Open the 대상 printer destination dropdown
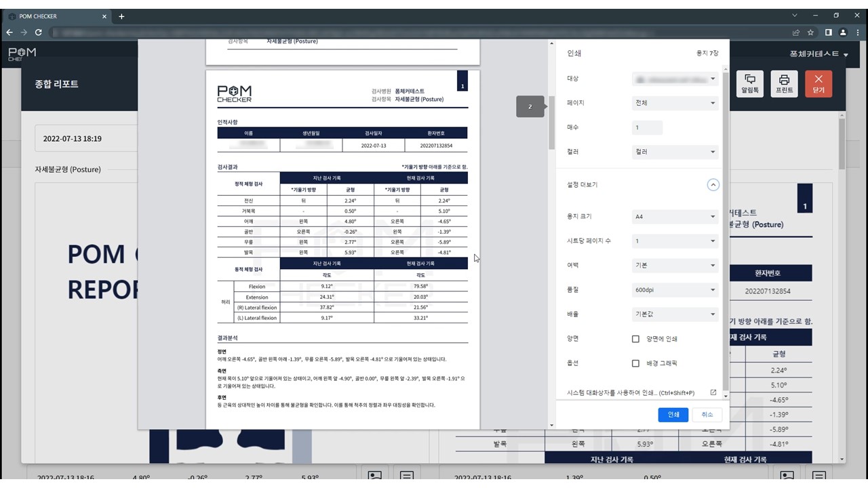Image resolution: width=868 pixels, height=488 pixels. (675, 79)
